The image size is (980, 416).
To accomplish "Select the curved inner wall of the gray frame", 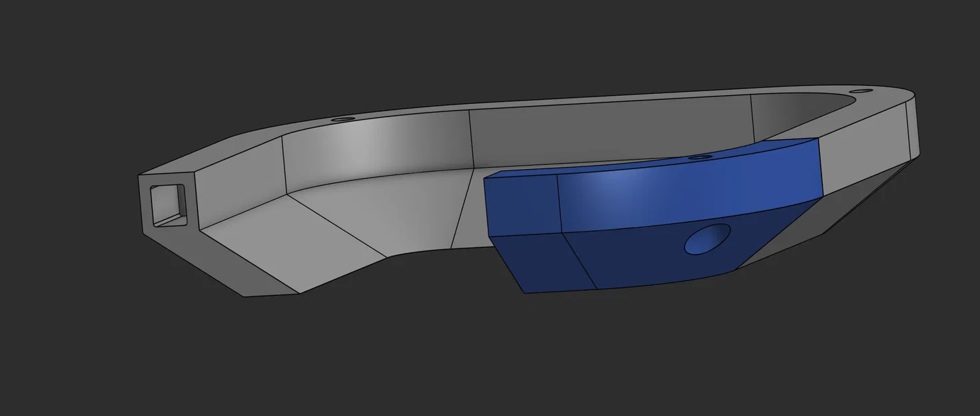I will coord(376,152).
